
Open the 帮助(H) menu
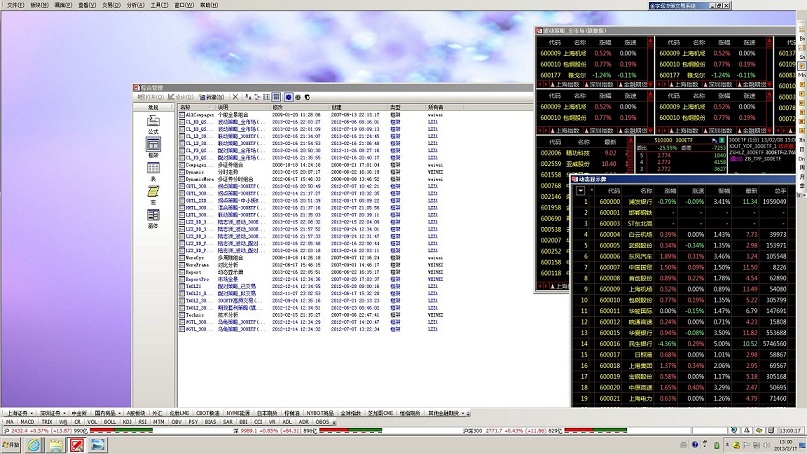coord(208,5)
